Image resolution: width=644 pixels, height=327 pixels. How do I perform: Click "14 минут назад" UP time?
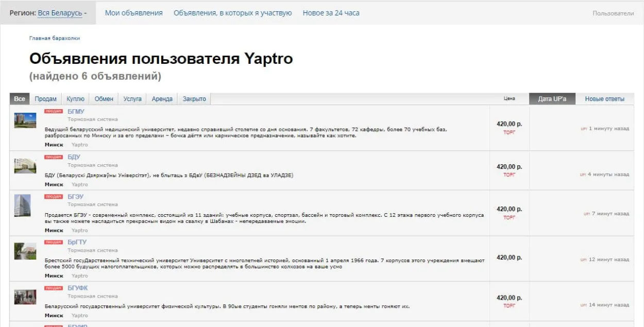click(609, 305)
